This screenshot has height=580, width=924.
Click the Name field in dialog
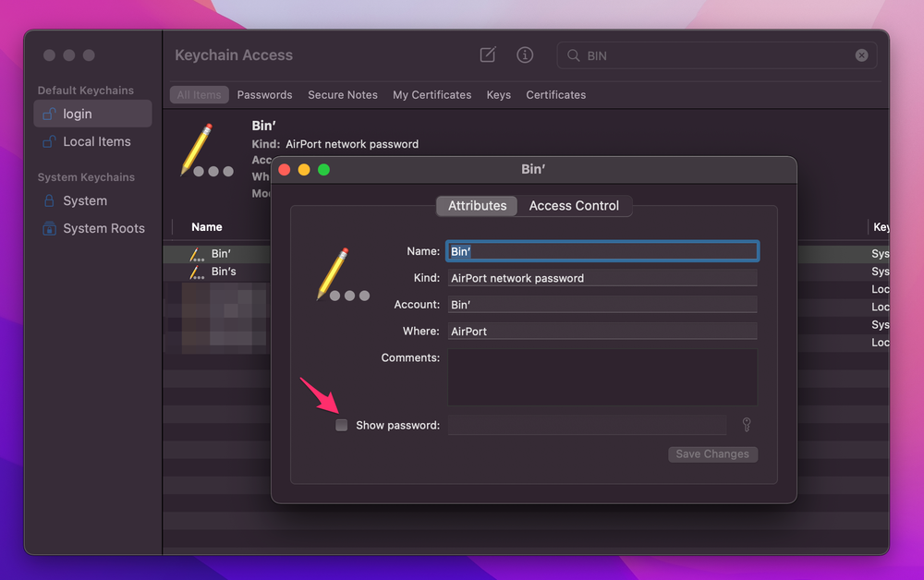click(x=602, y=251)
